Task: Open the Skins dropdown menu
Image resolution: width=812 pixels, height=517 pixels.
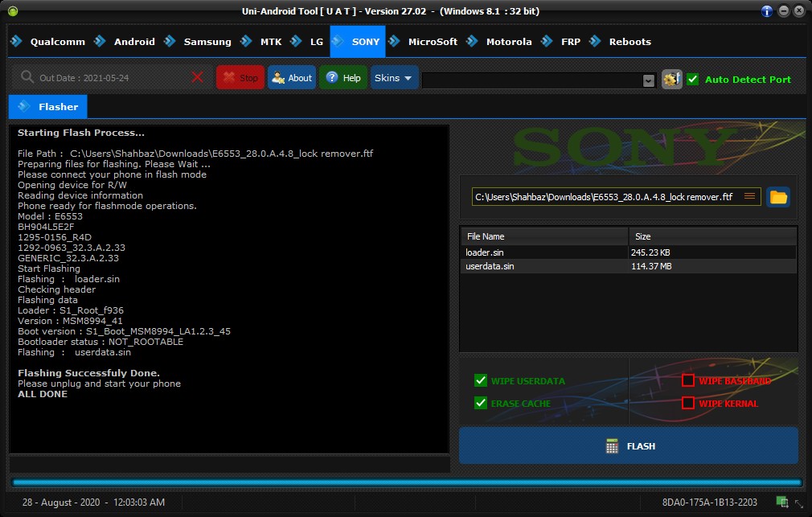Action: (x=394, y=78)
